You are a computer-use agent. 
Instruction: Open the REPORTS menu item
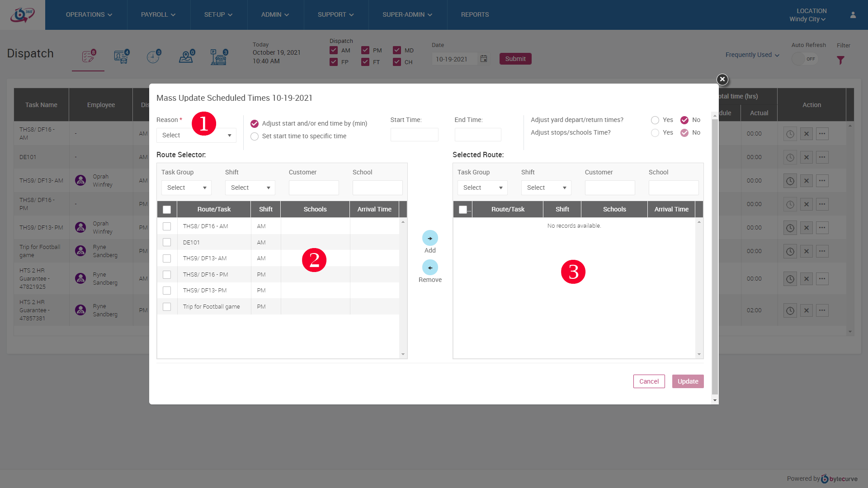[475, 15]
